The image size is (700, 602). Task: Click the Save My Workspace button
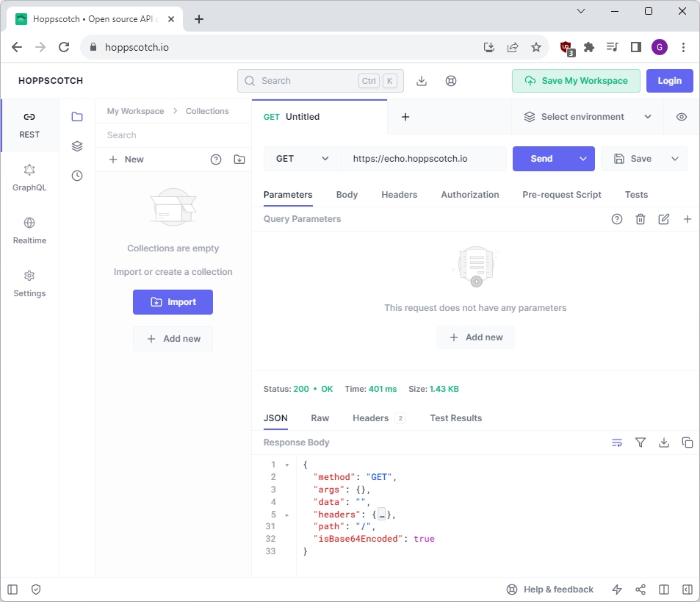576,81
